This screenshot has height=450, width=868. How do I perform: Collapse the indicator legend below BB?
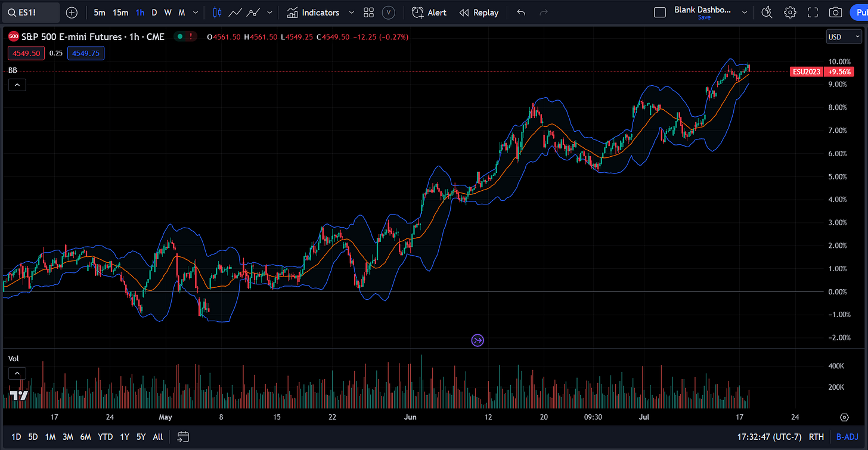point(17,85)
